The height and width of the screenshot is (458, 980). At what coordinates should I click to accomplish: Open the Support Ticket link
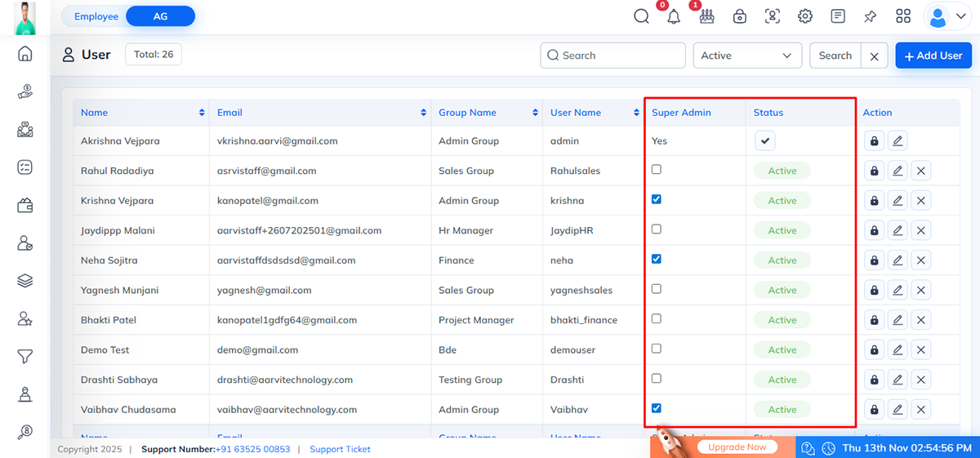(x=340, y=449)
